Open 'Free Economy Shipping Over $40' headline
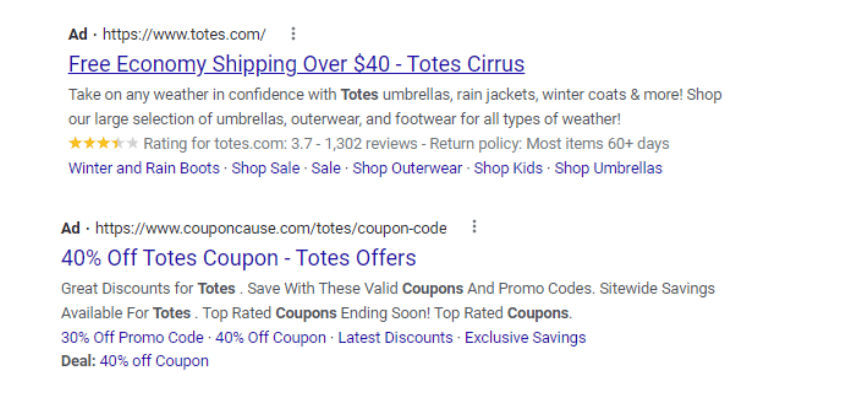Image resolution: width=861 pixels, height=396 pixels. pyautogui.click(x=297, y=64)
